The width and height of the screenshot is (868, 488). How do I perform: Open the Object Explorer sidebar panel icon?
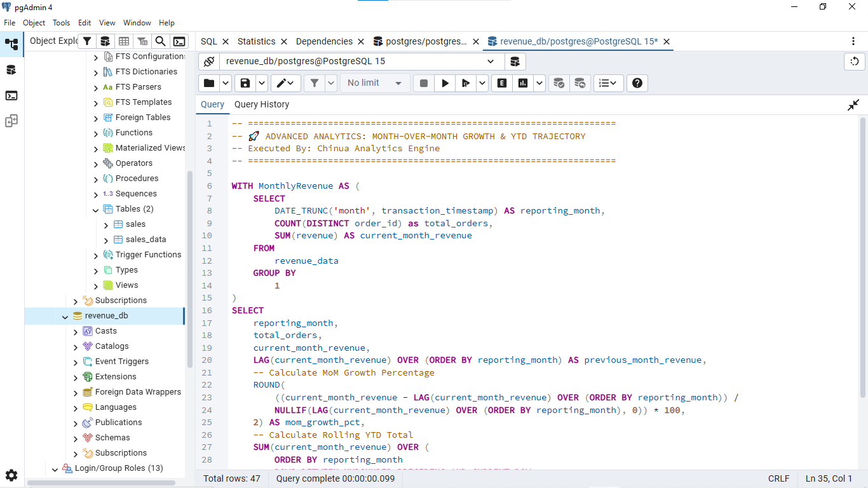[x=11, y=44]
